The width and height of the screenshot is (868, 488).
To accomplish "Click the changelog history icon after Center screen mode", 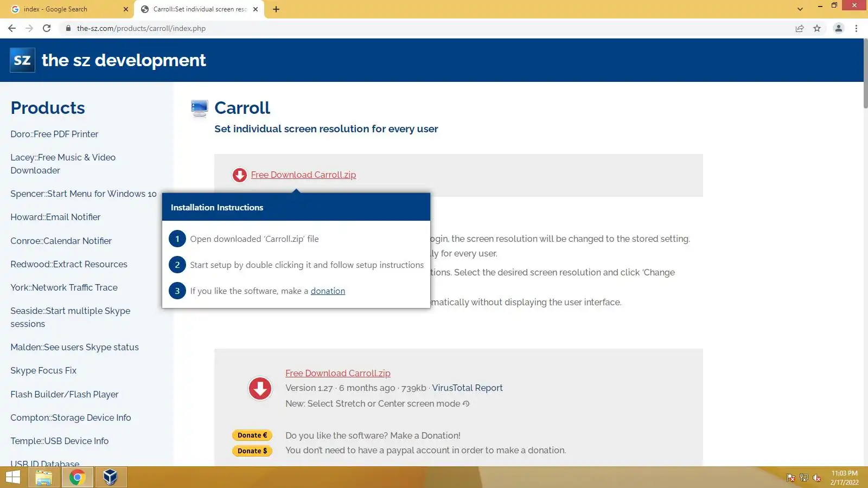I will 466,403.
